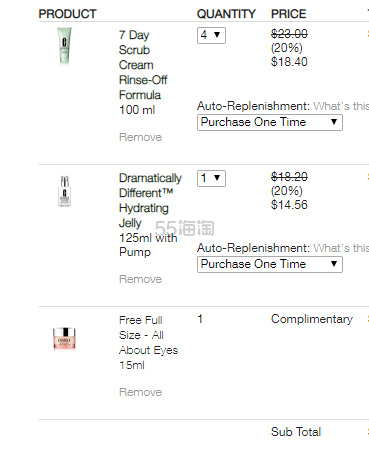The width and height of the screenshot is (369, 456).
Task: Remove Dramatically Different Hydrating Jelly item
Action: [x=140, y=279]
